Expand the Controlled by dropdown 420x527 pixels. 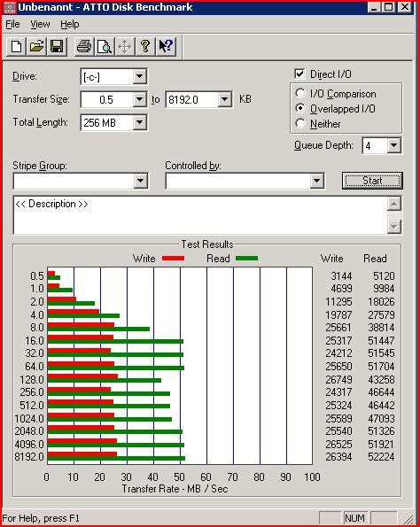coord(316,182)
